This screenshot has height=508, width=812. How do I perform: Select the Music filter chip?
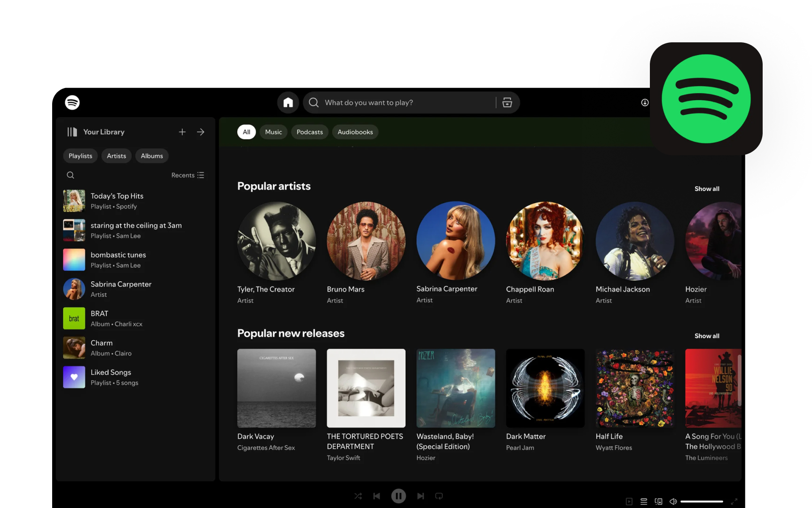[x=273, y=132]
